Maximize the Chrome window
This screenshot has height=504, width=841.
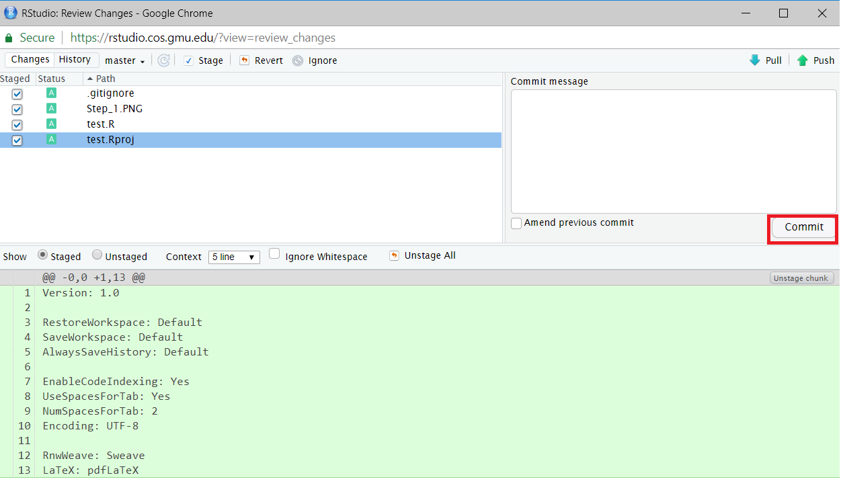point(783,13)
